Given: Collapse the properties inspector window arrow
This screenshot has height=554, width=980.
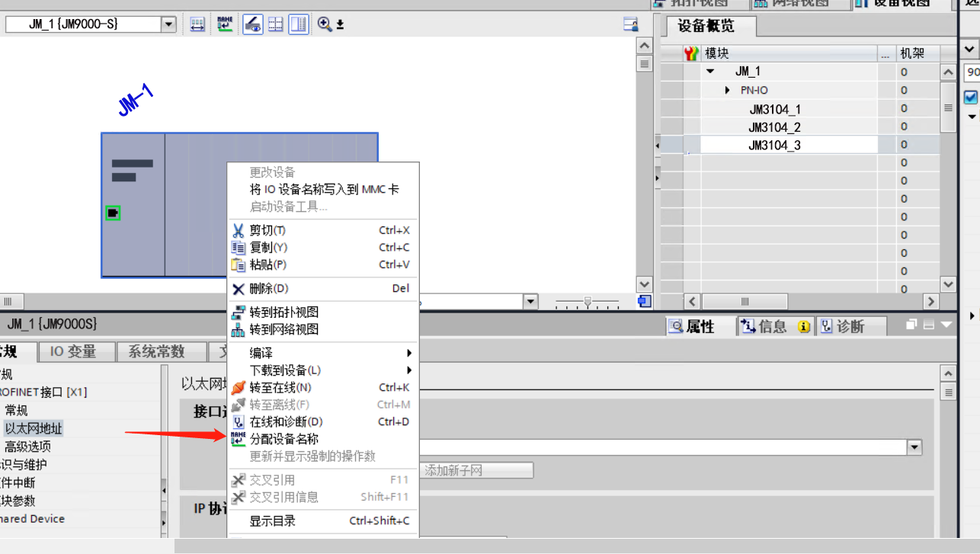Looking at the screenshot, I should click(946, 325).
